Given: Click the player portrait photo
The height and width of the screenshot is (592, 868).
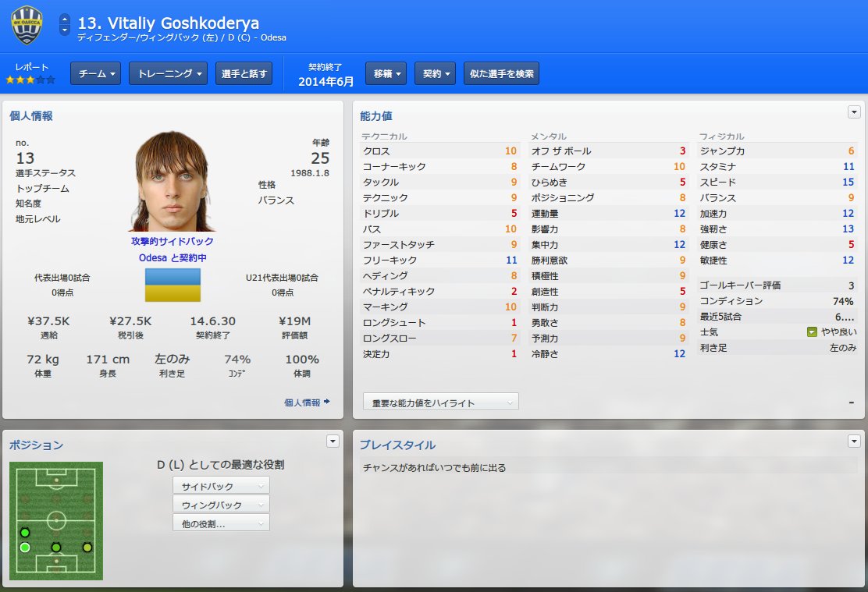Looking at the screenshot, I should tap(173, 182).
